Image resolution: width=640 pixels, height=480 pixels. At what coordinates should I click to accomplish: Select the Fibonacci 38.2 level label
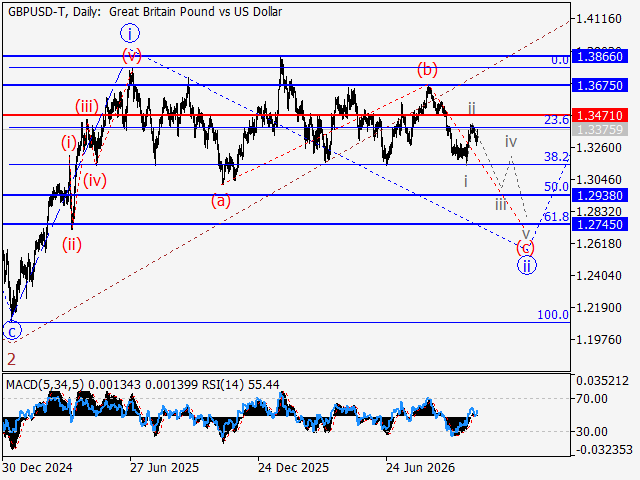click(556, 156)
